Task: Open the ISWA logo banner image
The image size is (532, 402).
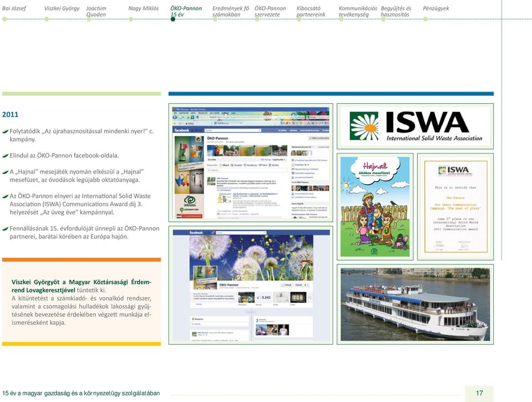Action: tap(415, 126)
